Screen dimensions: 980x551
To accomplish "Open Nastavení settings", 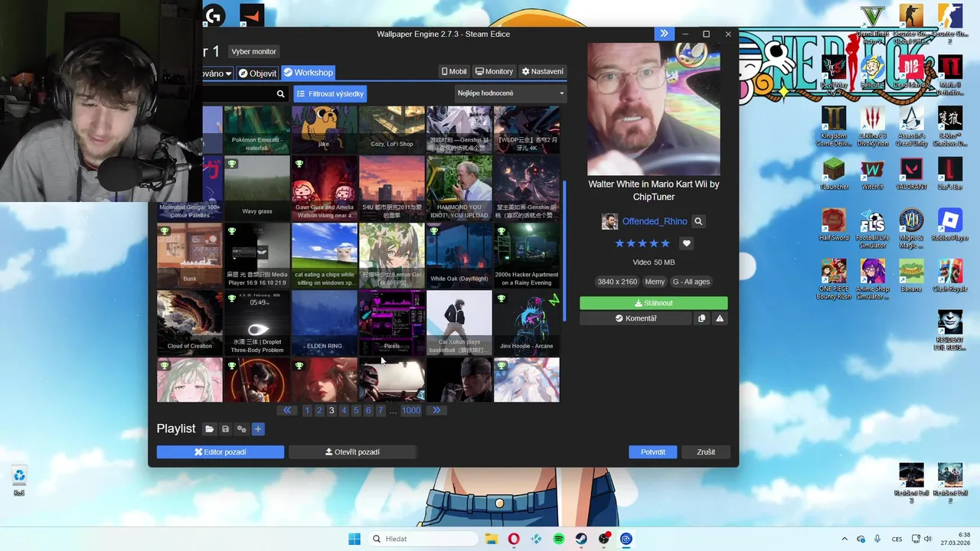I will point(543,71).
